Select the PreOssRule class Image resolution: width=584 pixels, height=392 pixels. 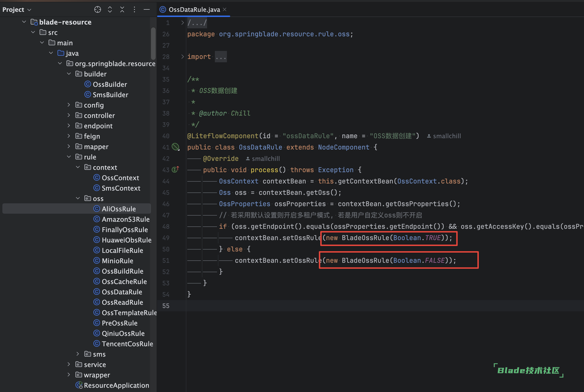[120, 323]
